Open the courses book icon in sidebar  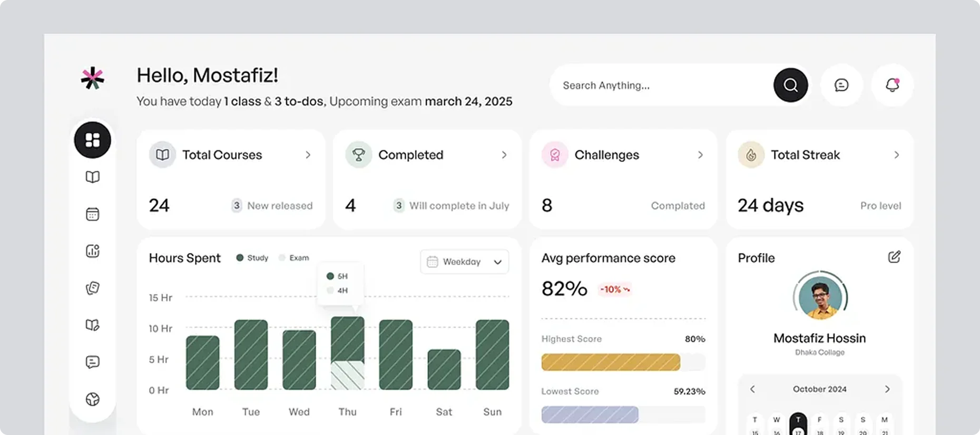coord(93,177)
